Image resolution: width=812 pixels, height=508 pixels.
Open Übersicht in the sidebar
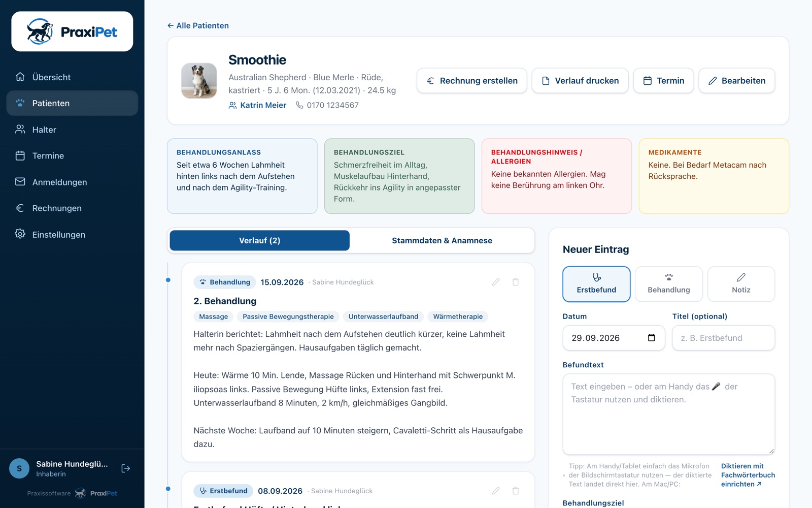pos(72,77)
